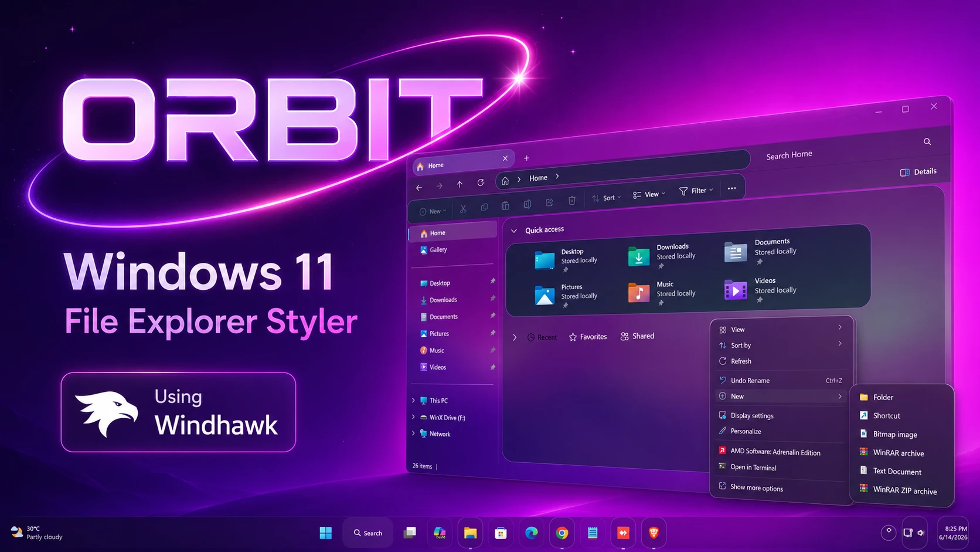The image size is (980, 552).
Task: Click the Cut scissors icon in the toolbar
Action: point(463,208)
